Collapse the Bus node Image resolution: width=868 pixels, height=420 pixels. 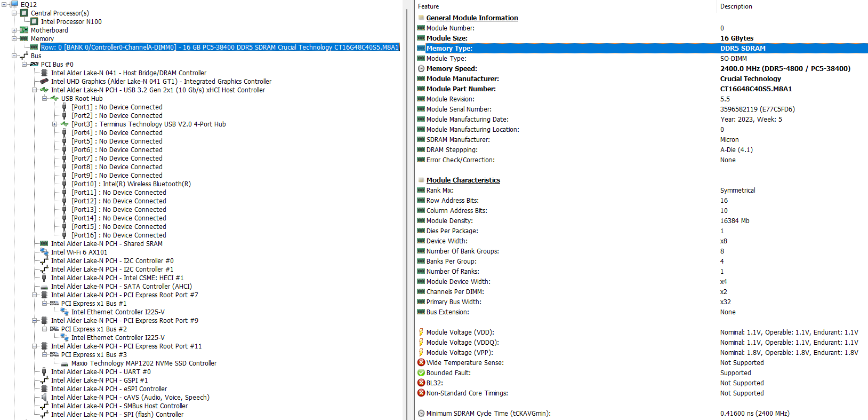(x=14, y=56)
